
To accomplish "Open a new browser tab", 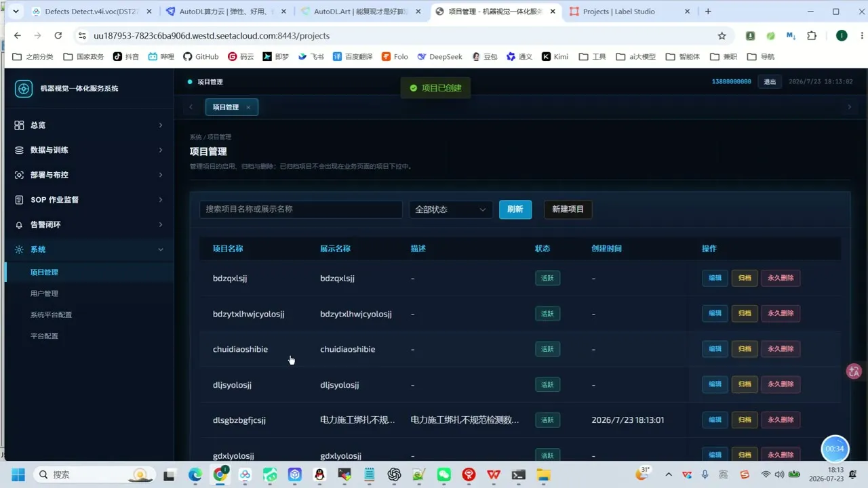I will coord(708,12).
